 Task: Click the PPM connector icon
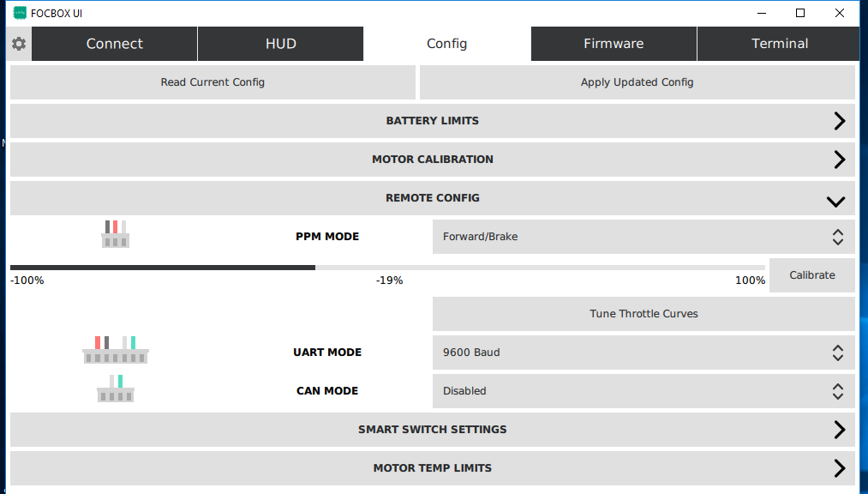coord(116,235)
